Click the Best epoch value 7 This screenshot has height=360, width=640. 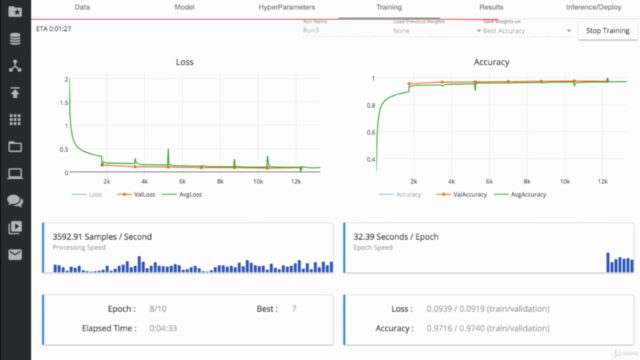click(x=294, y=309)
